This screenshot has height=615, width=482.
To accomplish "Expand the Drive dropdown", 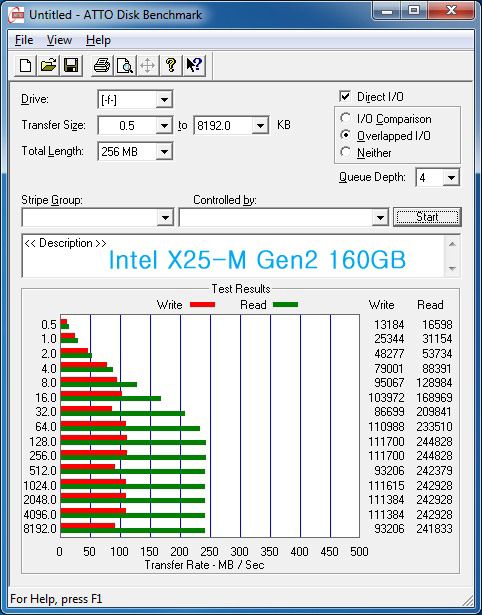I will pos(164,100).
